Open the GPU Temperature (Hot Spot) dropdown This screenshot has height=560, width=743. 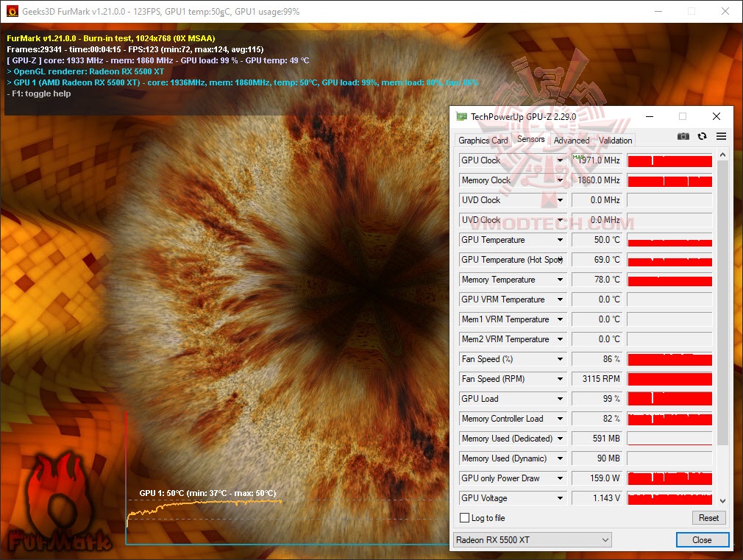pos(560,260)
